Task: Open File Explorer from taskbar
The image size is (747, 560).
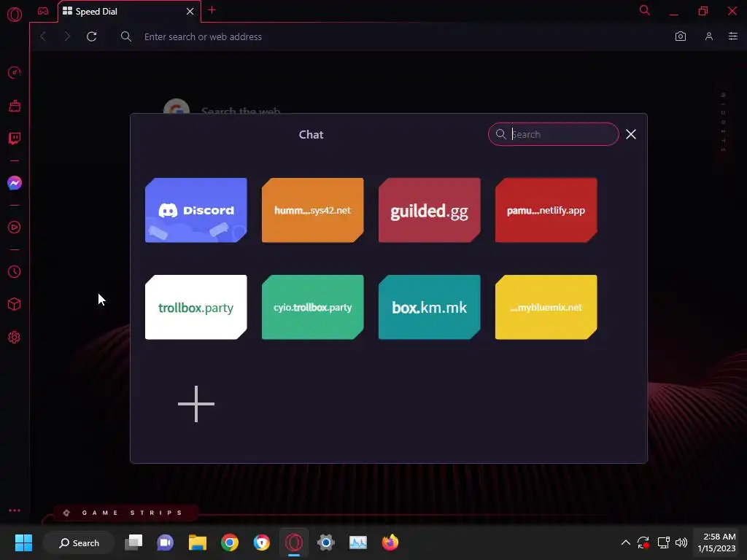Action: click(197, 542)
